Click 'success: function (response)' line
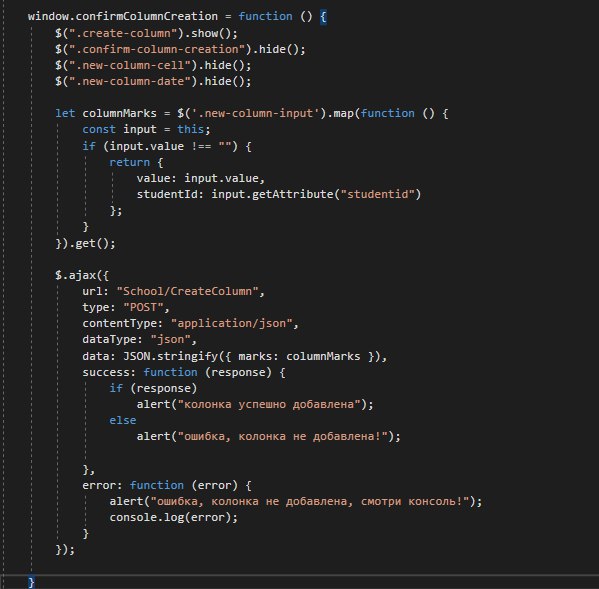Viewport: 599px width, 589px height. [x=184, y=372]
